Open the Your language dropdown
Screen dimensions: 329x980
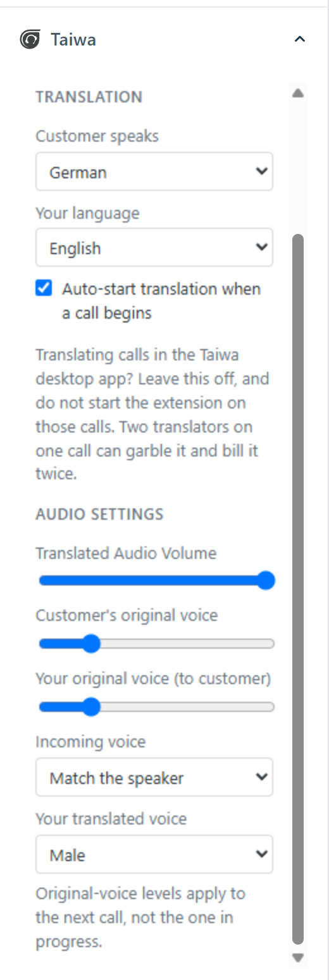point(154,247)
